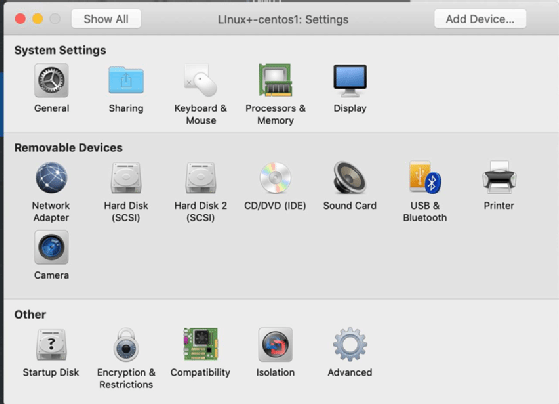
Task: Open the Display settings icon
Action: [350, 81]
